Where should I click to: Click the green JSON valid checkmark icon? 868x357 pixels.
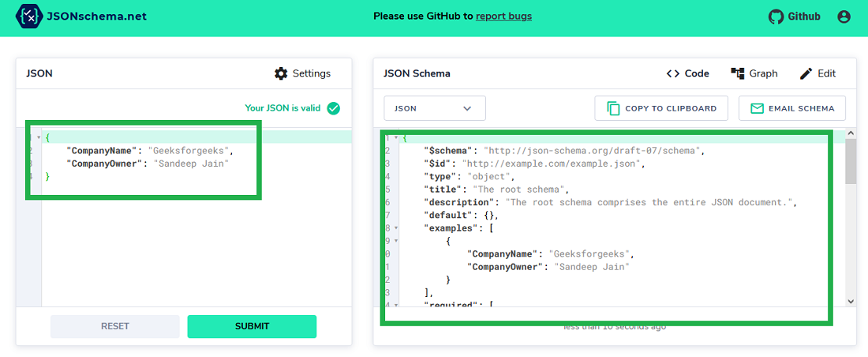(334, 108)
